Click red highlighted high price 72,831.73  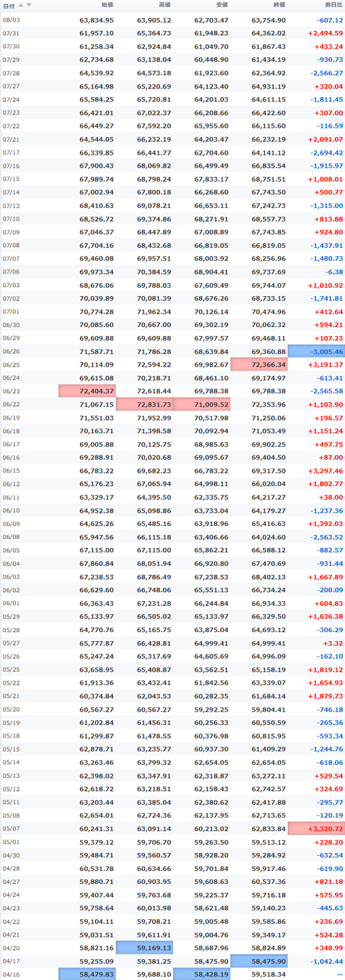click(144, 404)
